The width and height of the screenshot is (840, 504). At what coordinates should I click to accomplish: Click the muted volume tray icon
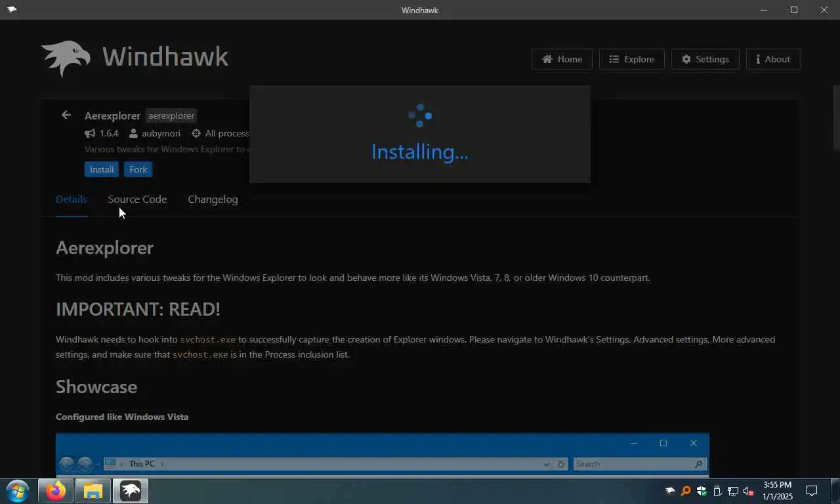[749, 491]
